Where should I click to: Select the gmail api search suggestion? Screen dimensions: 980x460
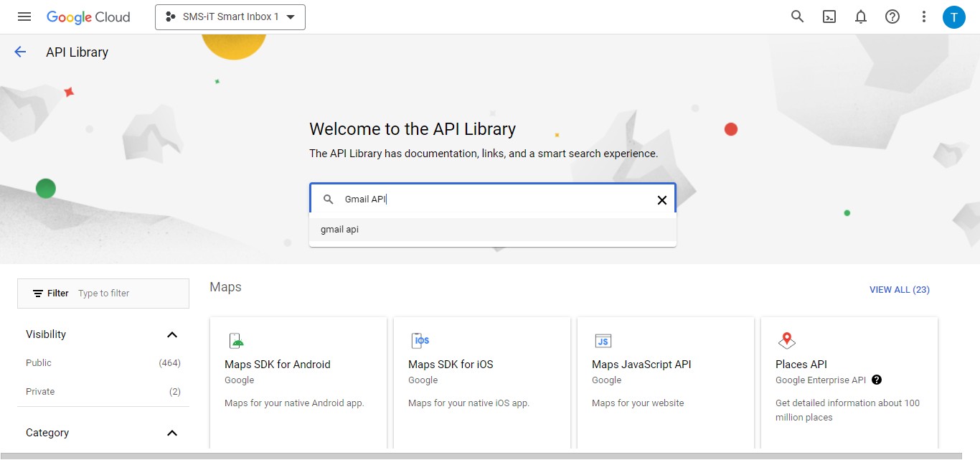339,229
